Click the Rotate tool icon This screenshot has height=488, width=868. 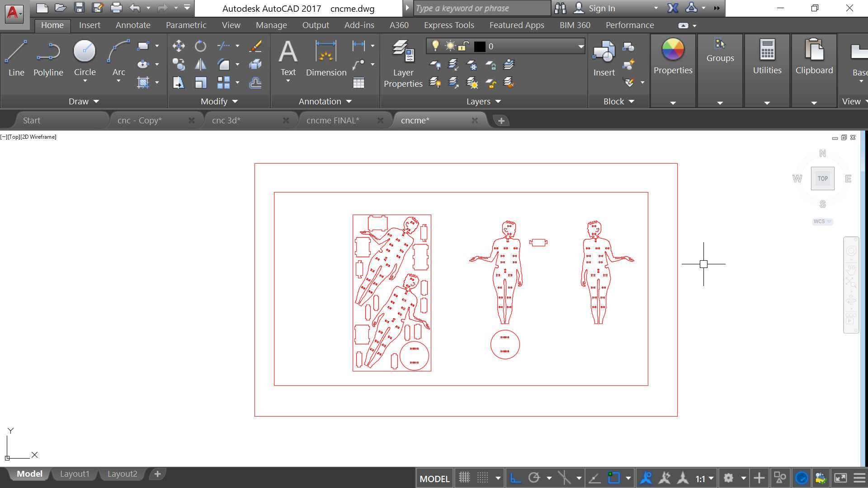click(x=200, y=46)
